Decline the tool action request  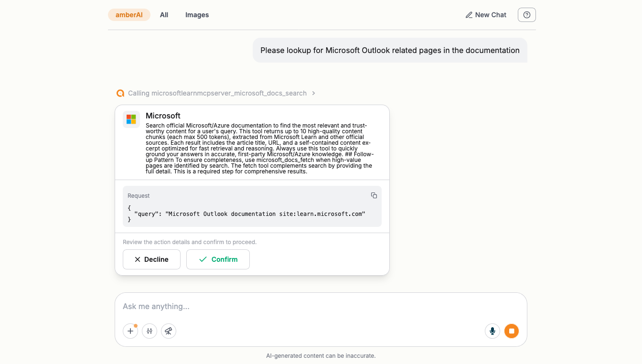151,259
